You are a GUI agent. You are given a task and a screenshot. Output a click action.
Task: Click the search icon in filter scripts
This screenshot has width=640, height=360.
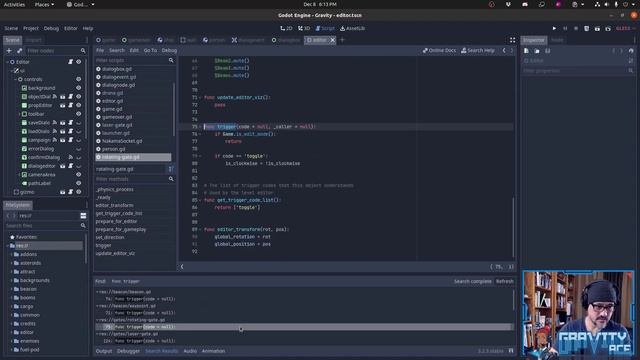(171, 60)
